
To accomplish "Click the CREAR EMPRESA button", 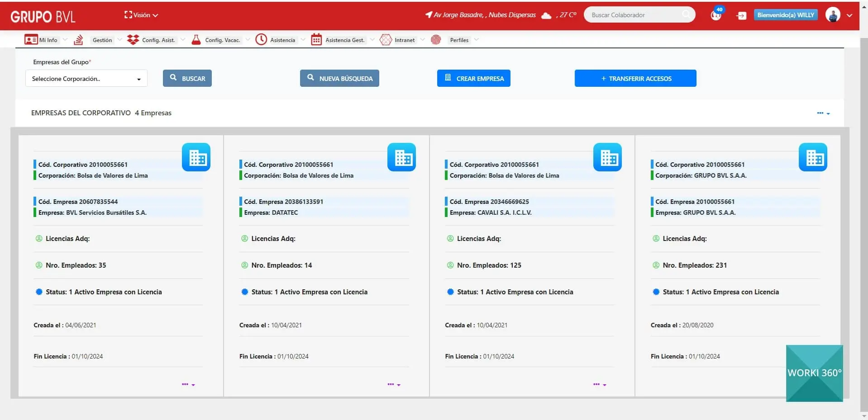I will pos(474,78).
